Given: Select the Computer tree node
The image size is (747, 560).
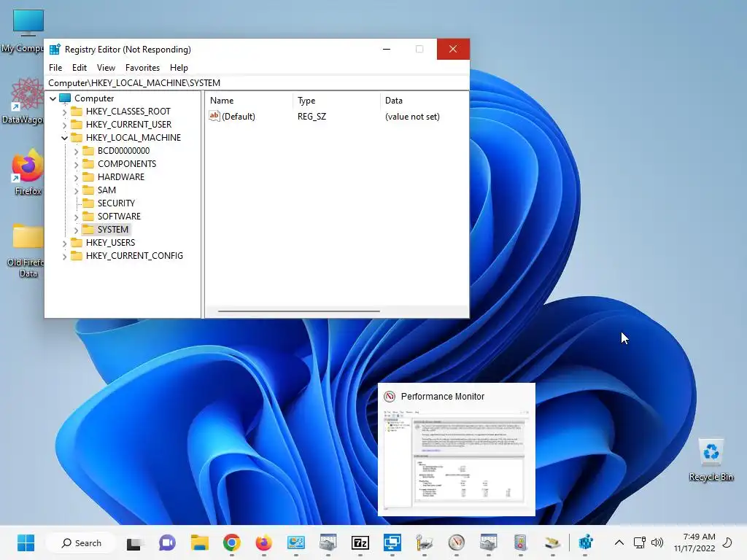Looking at the screenshot, I should [94, 98].
